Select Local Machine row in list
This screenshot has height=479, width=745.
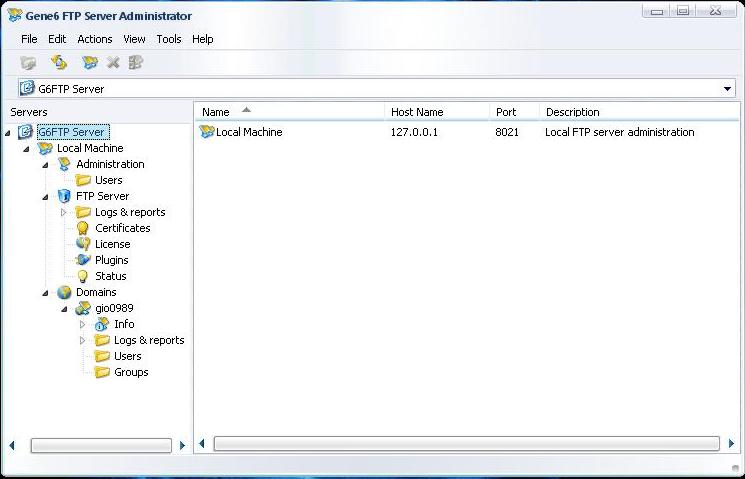[249, 132]
